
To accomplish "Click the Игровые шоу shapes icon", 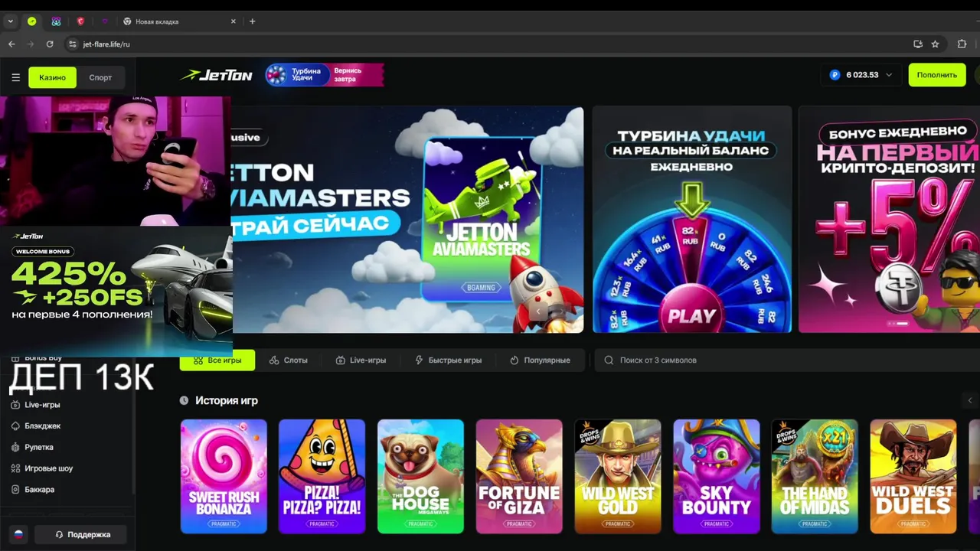I will pyautogui.click(x=15, y=468).
